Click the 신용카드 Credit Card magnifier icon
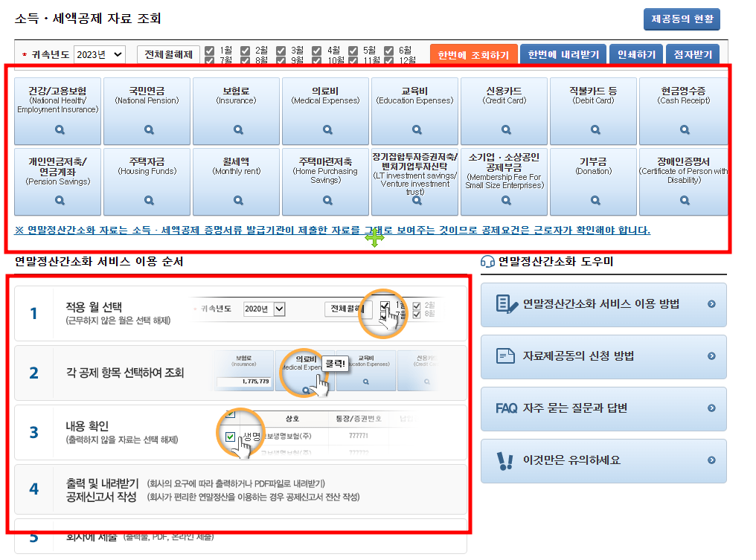This screenshot has height=560, width=756. click(x=506, y=129)
